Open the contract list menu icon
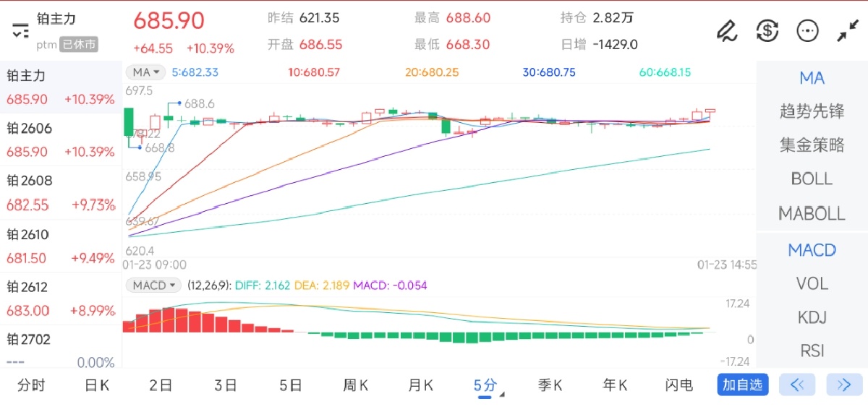Viewport: 868px width, 412px height. pyautogui.click(x=20, y=30)
